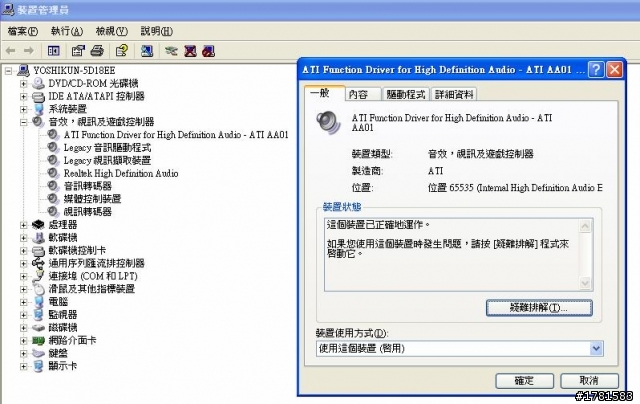This screenshot has height=404, width=640.
Task: Expand the 電腦 node
Action: click(x=24, y=302)
